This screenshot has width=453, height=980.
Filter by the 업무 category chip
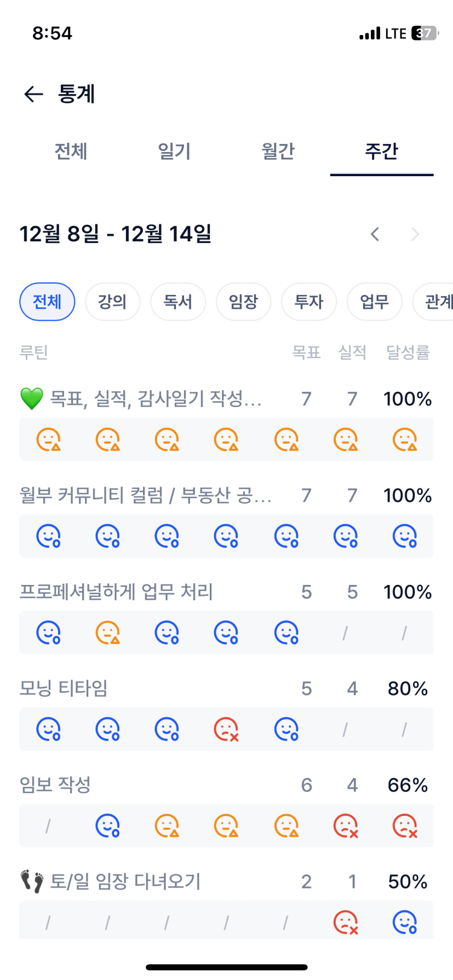pos(374,301)
